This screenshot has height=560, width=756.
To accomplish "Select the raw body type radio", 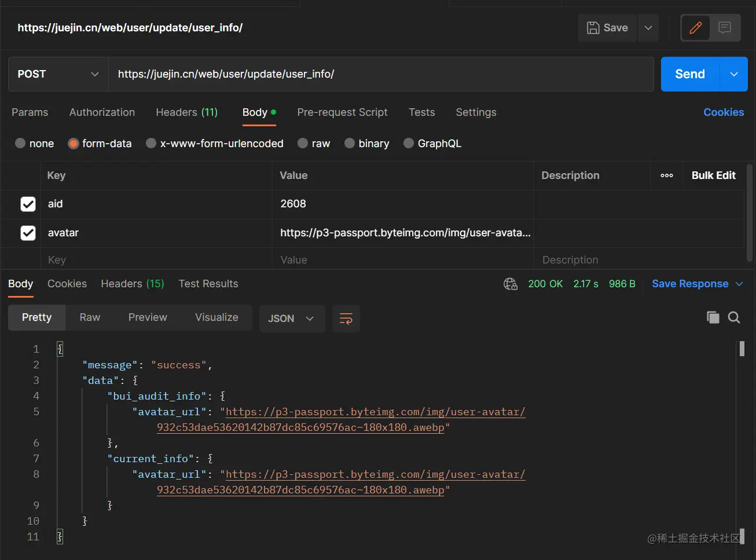I will (x=303, y=144).
